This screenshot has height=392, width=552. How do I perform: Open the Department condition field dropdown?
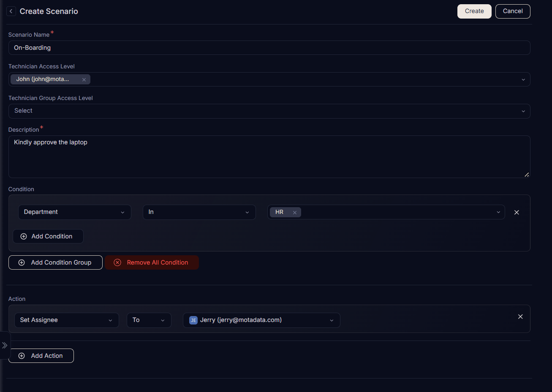click(75, 212)
